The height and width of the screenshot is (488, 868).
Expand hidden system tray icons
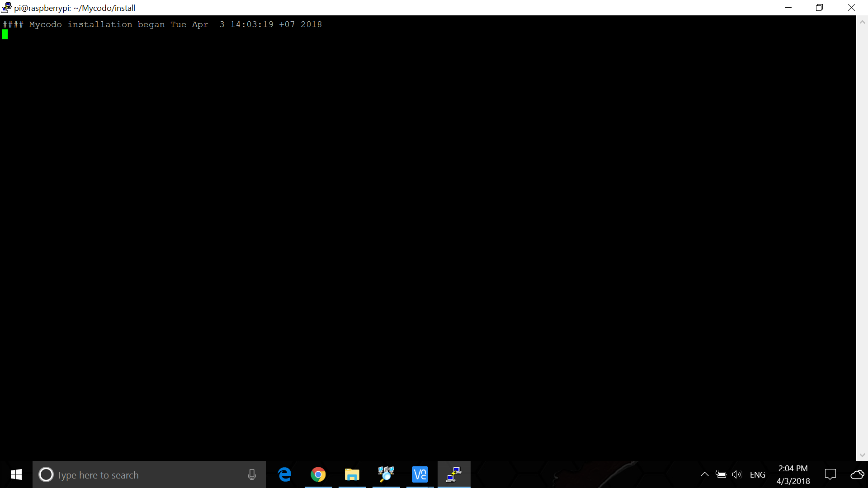(x=704, y=474)
